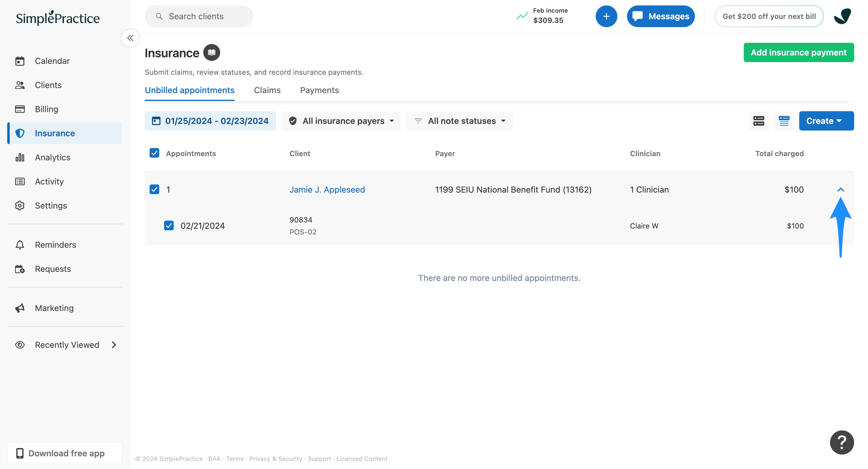Image resolution: width=868 pixels, height=469 pixels.
Task: Click the Feb income trend indicator
Action: [x=542, y=16]
